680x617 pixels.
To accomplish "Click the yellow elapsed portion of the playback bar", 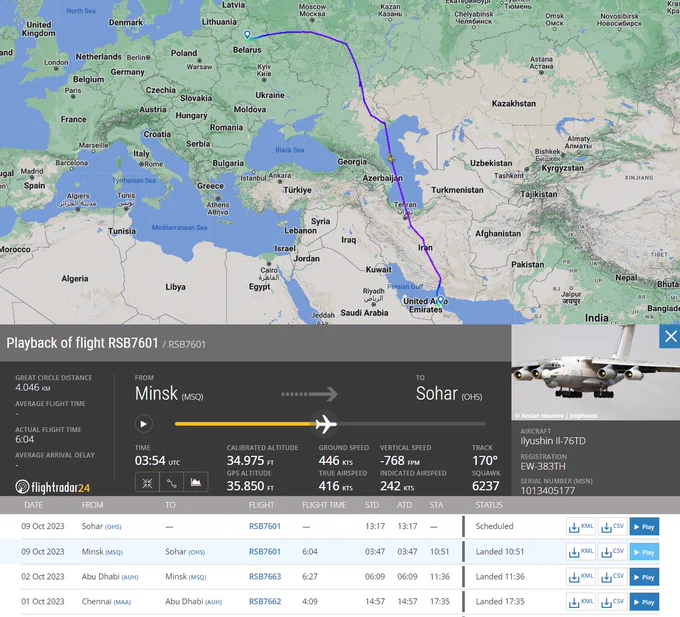I will pyautogui.click(x=245, y=424).
